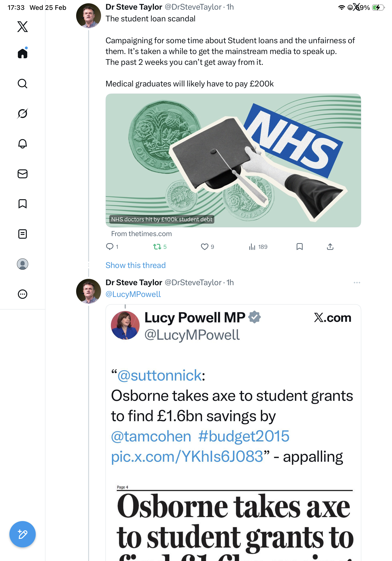Click the Show this thread link

point(136,265)
